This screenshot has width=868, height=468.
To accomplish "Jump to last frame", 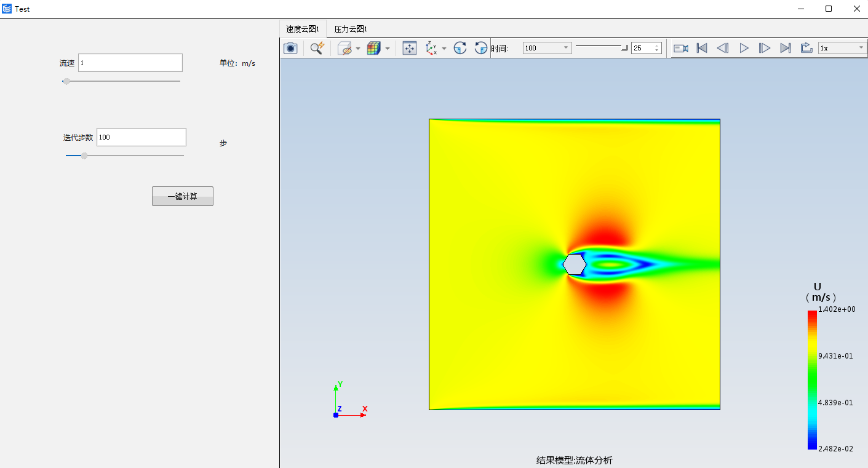I will 786,48.
